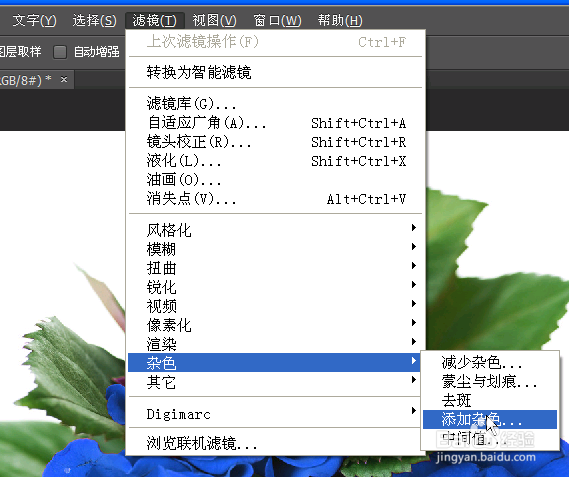Choose 自适应广角(A)... filter

[x=275, y=123]
